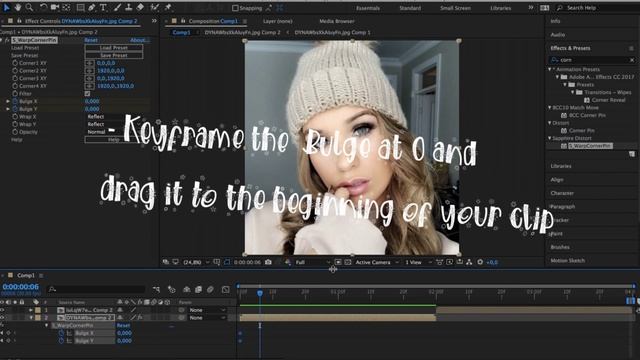Enable the Snapping checkbox
Screen dimensions: 640x360
pyautogui.click(x=235, y=8)
